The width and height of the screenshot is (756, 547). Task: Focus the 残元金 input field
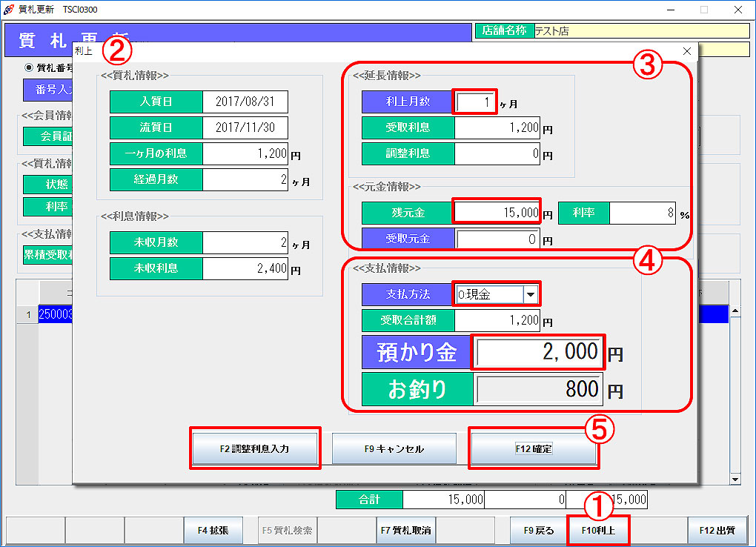(497, 213)
